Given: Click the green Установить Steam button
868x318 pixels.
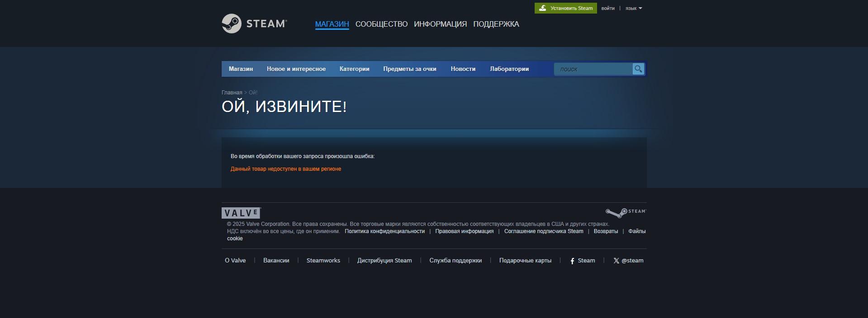Looking at the screenshot, I should pyautogui.click(x=565, y=8).
